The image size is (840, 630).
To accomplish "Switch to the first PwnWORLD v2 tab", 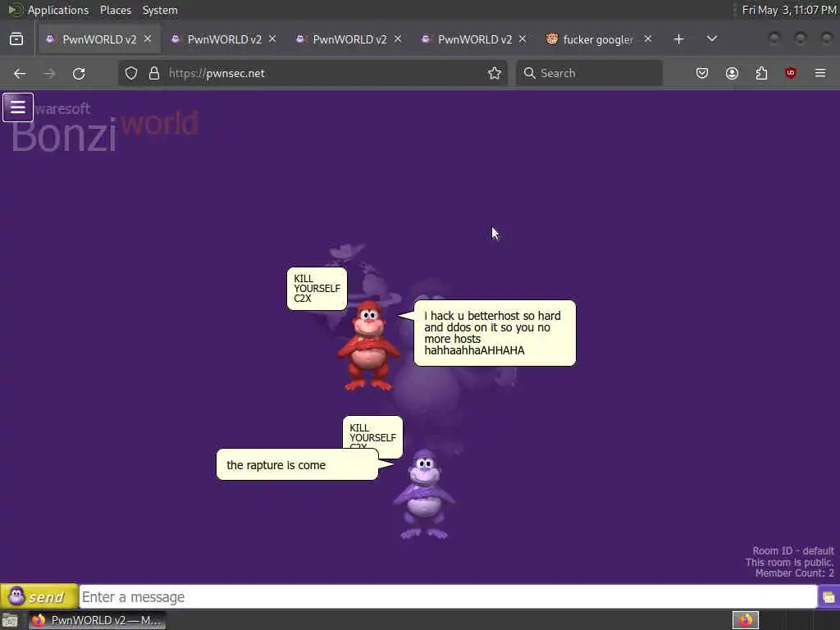I will pos(98,39).
